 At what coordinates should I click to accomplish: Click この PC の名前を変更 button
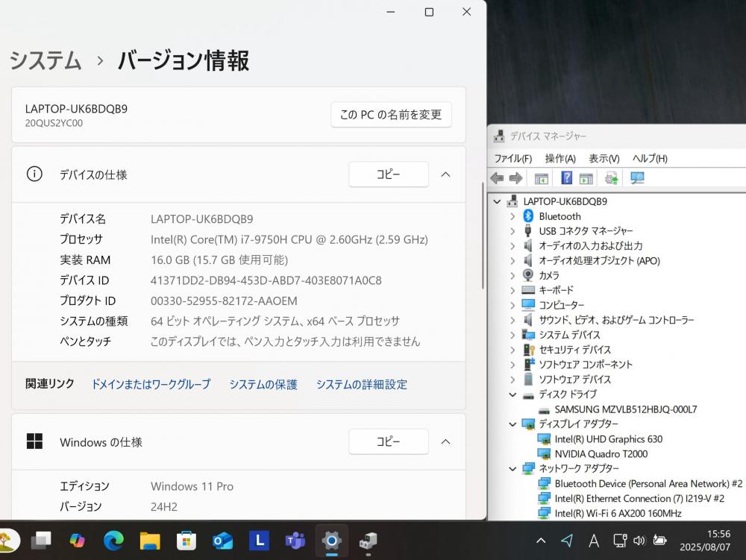point(391,115)
